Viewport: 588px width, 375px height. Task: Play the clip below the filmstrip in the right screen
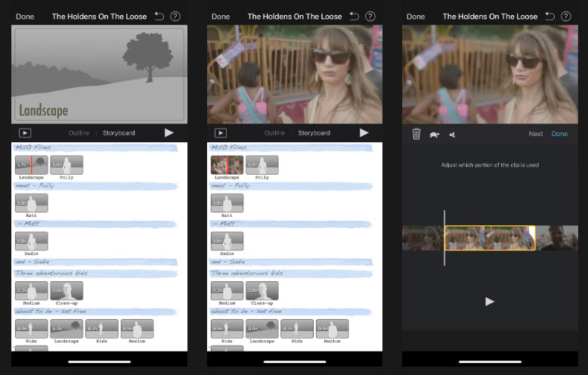pyautogui.click(x=490, y=302)
